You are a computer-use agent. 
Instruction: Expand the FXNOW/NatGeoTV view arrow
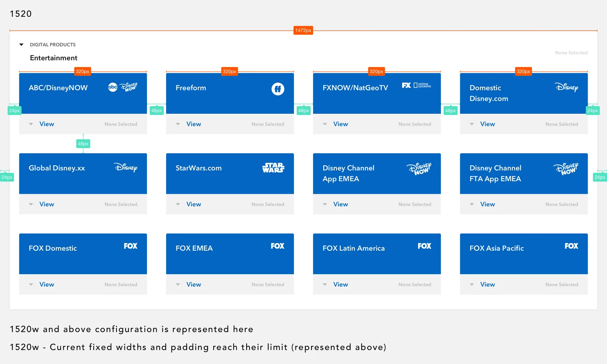point(325,124)
